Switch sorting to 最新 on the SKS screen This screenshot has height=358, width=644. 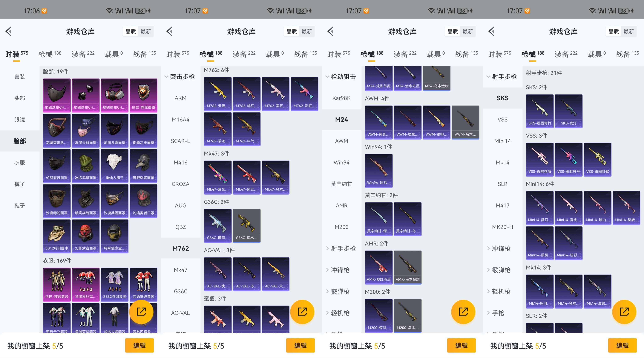tap(629, 31)
